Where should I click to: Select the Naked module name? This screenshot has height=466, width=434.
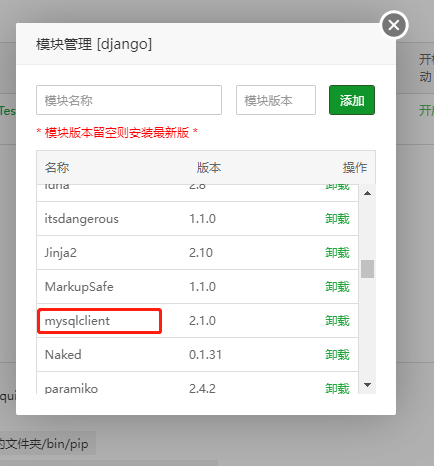click(x=63, y=355)
